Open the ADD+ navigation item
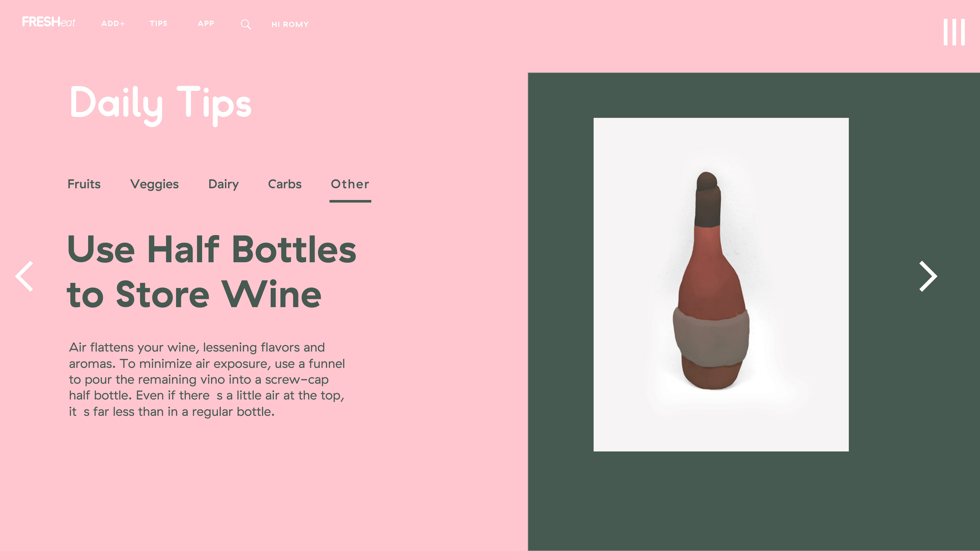Image resolution: width=980 pixels, height=551 pixels. click(x=113, y=23)
